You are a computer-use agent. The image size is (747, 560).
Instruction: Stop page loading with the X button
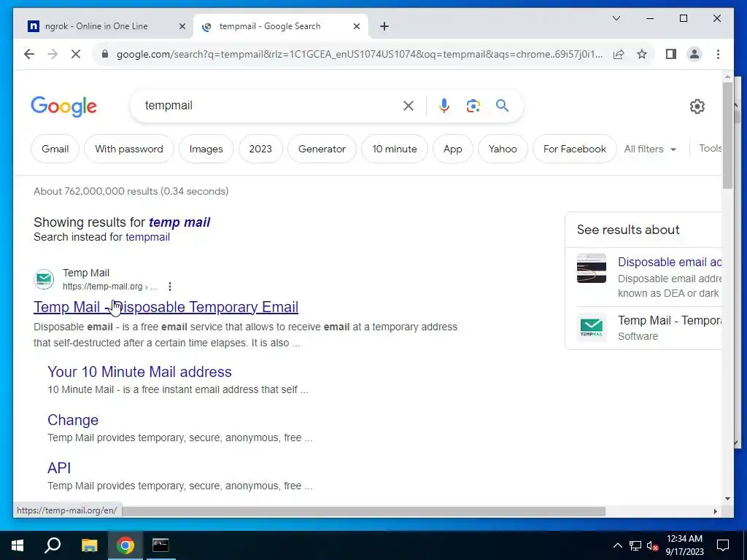click(x=76, y=54)
